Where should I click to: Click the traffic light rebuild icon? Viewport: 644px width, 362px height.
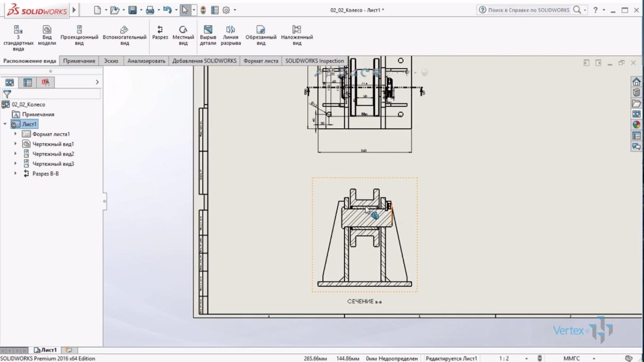pyautogui.click(x=203, y=10)
